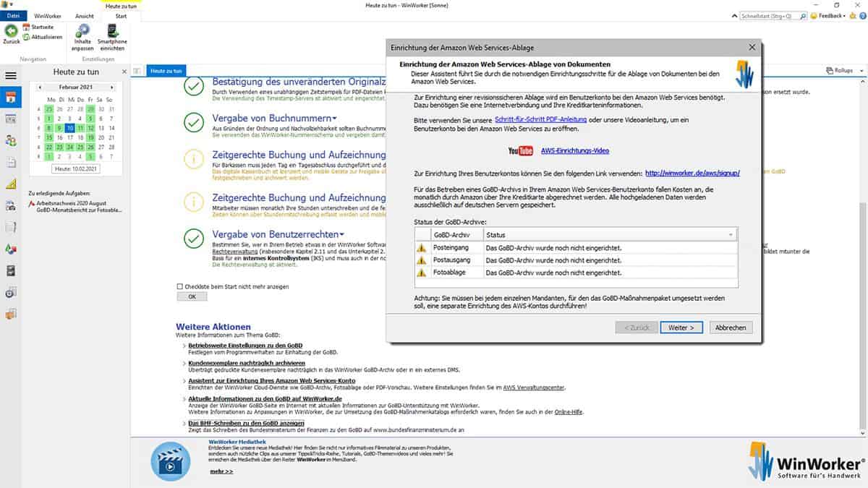The image size is (868, 488).
Task: Expand 'Vergabe von Buchnummern' dropdown arrow
Action: [335, 118]
